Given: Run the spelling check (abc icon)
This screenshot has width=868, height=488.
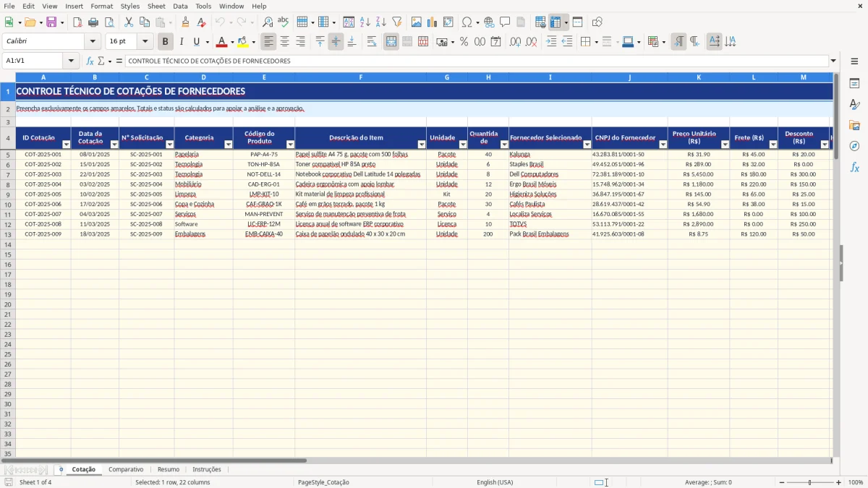Looking at the screenshot, I should pos(284,22).
